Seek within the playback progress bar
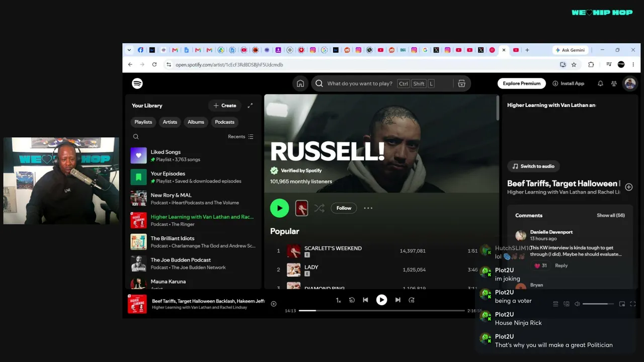The image size is (644, 362). click(x=382, y=311)
